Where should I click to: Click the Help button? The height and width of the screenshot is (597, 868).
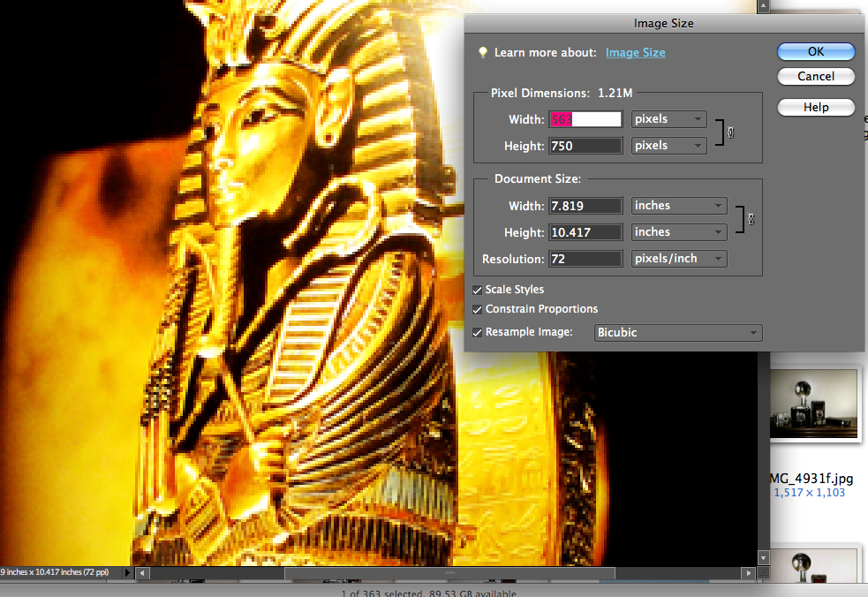(x=815, y=108)
